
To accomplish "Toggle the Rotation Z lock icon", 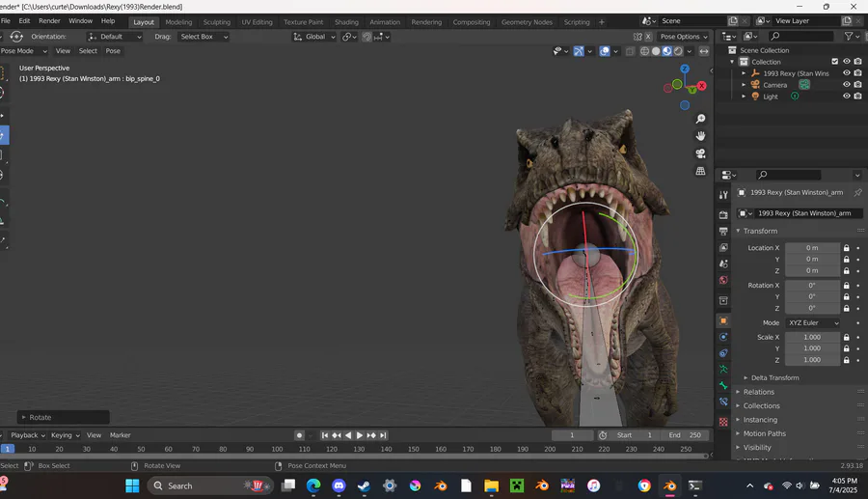I will pyautogui.click(x=847, y=308).
